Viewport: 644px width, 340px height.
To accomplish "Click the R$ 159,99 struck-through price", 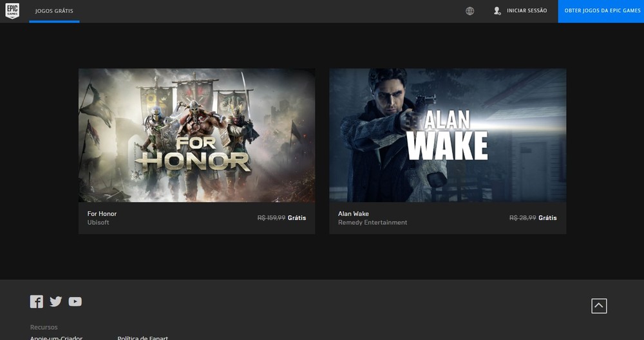I will (x=271, y=218).
